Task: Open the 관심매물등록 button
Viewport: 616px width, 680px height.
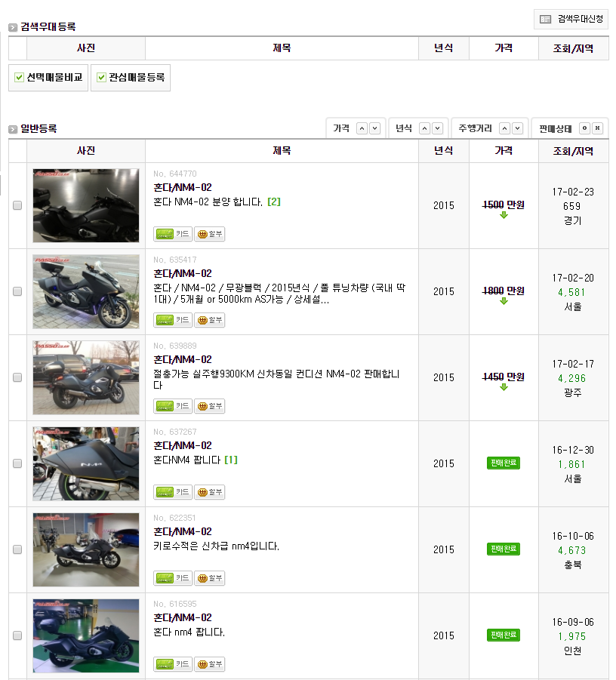Action: [131, 77]
